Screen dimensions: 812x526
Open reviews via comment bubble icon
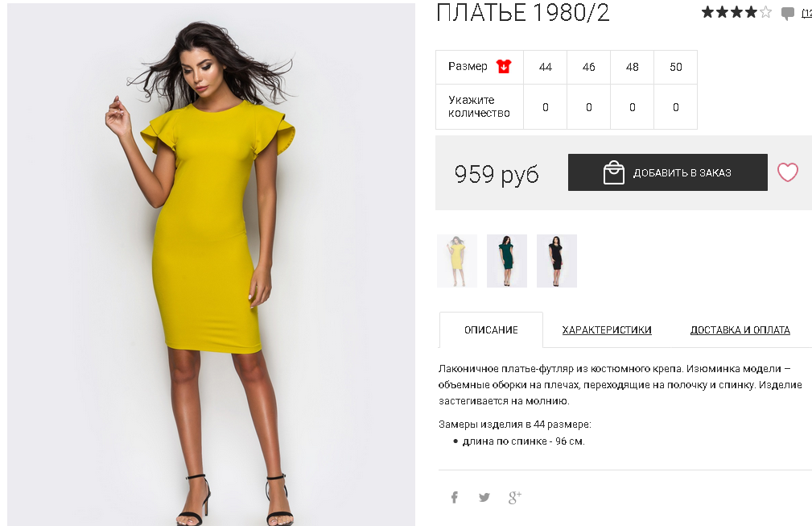[x=788, y=13]
